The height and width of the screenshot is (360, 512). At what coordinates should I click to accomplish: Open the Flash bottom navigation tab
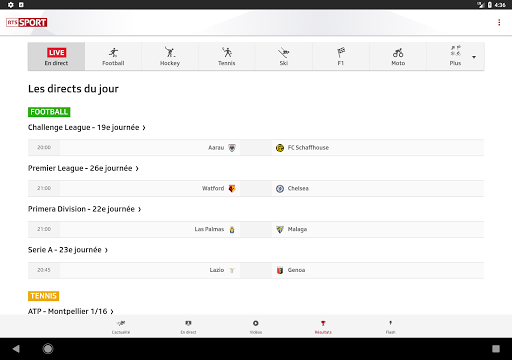click(390, 327)
